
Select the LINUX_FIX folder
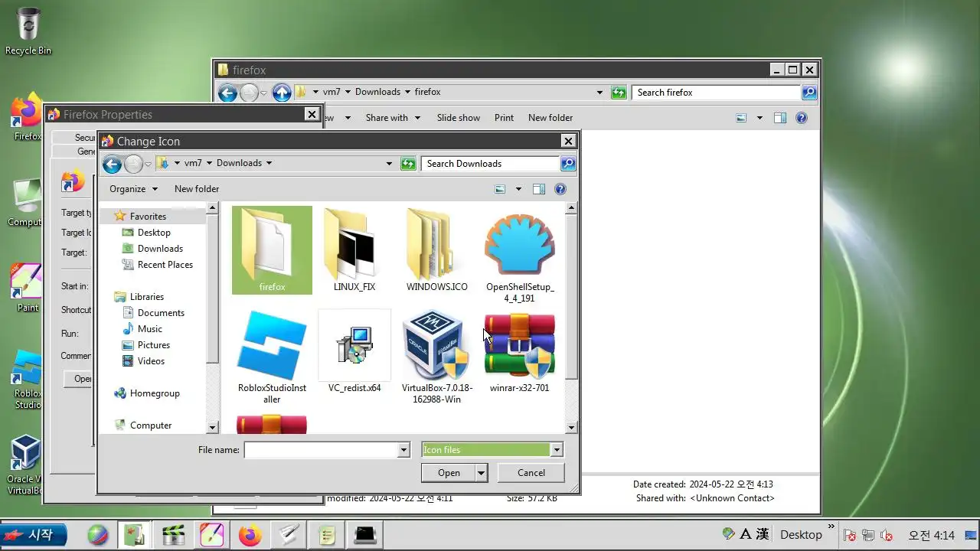click(354, 250)
